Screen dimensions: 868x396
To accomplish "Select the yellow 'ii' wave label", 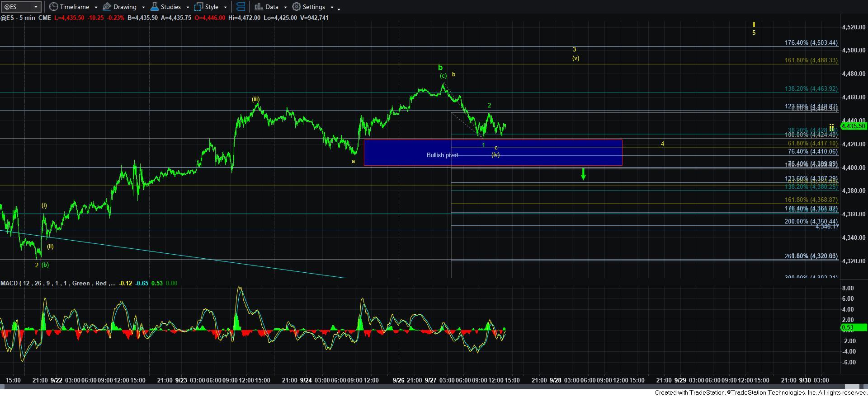I will point(831,128).
